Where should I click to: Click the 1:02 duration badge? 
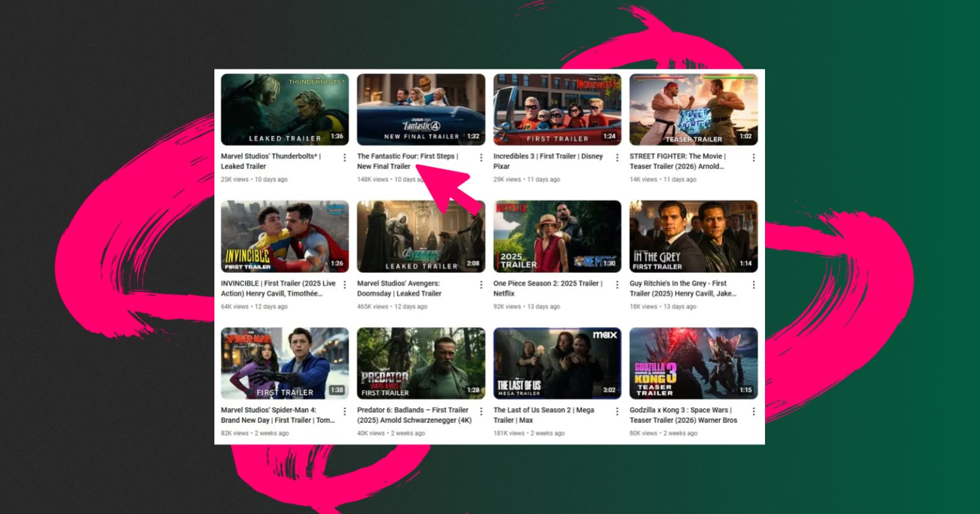(x=746, y=136)
